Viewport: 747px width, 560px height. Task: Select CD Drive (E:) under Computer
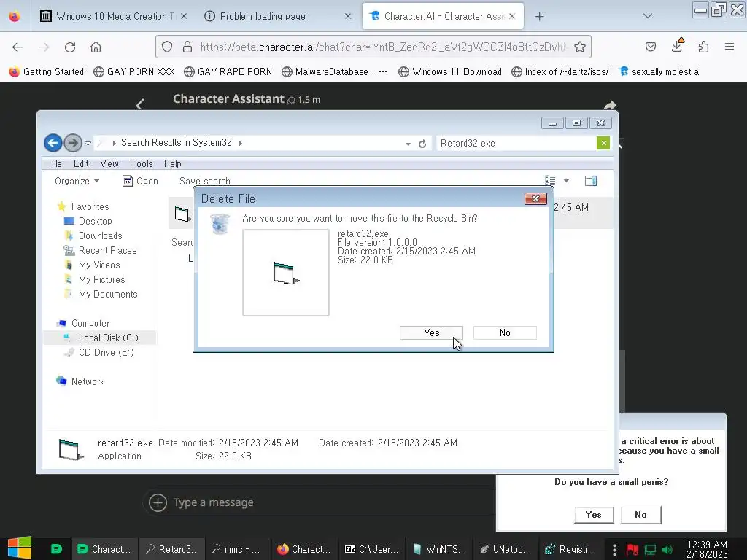(x=106, y=352)
